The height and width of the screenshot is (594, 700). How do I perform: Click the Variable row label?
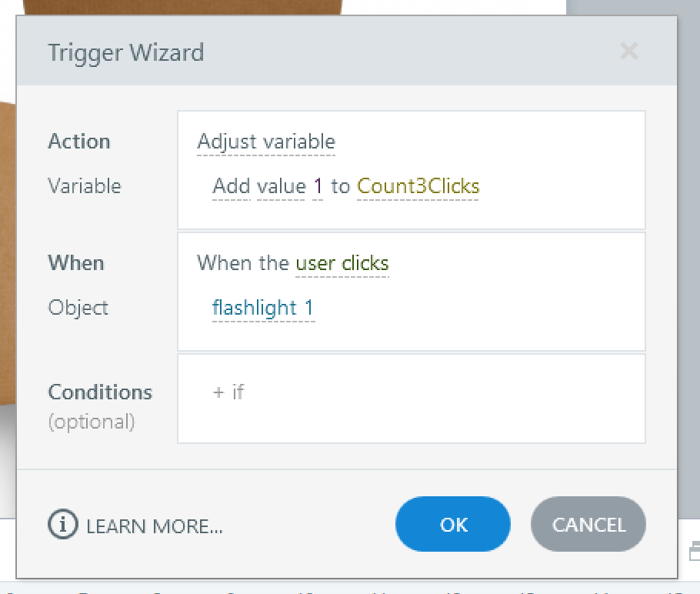coord(85,186)
